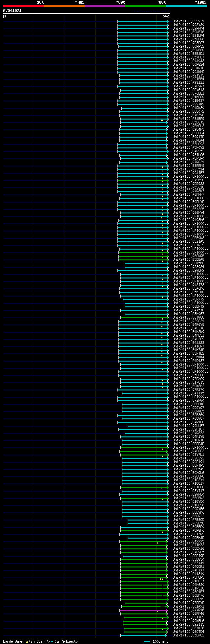This screenshot has height=644, width=210.
Task: Select hit label UniRef100_B6KLA4
Action: tap(188, 140)
